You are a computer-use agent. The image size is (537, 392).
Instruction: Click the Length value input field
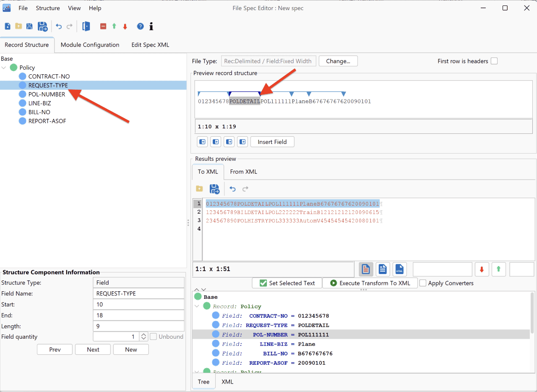138,326
